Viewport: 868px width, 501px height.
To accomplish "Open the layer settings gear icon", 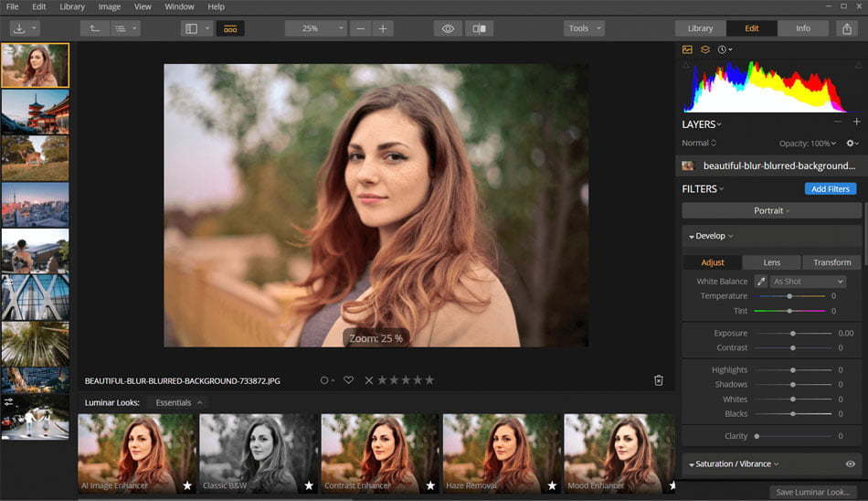I will point(852,143).
